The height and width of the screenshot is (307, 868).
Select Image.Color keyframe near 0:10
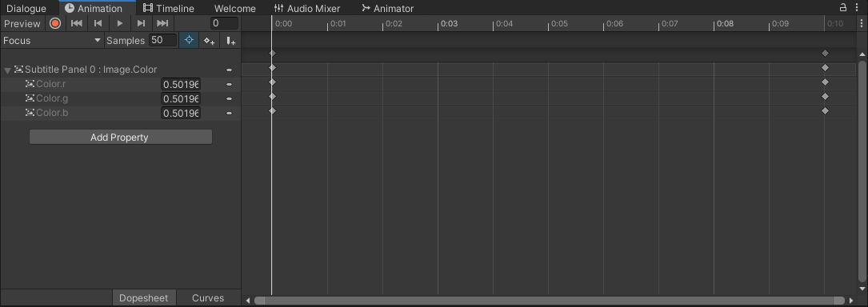pyautogui.click(x=825, y=67)
